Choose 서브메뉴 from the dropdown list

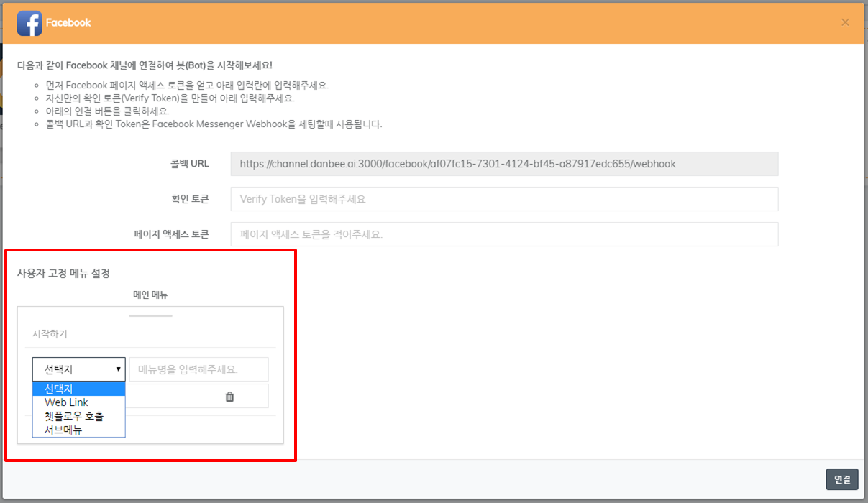[79, 430]
